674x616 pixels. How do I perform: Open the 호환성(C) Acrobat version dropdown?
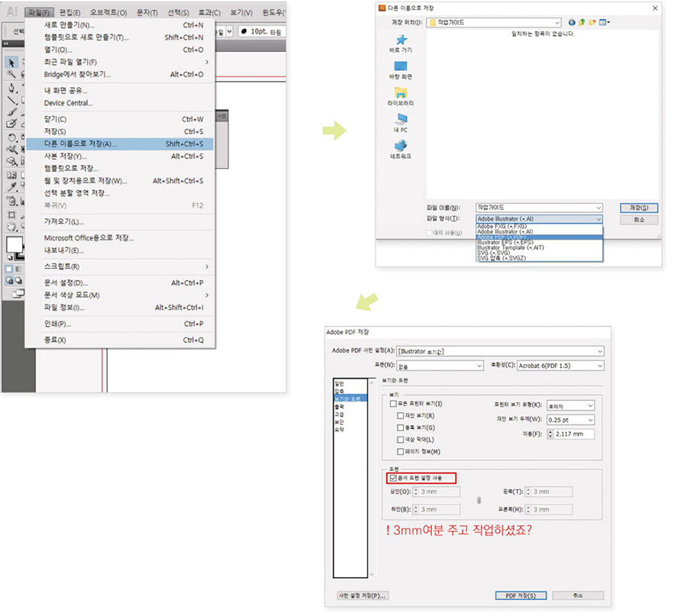pos(599,365)
